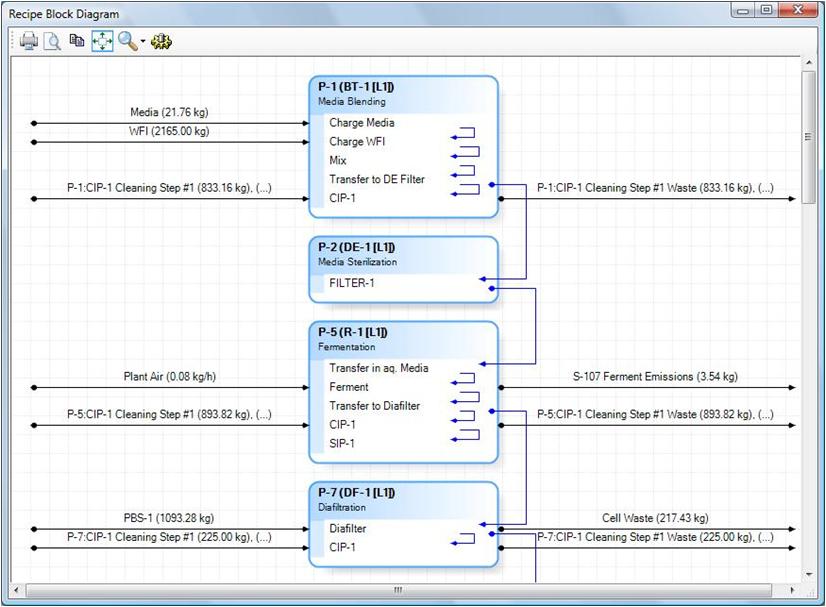
Task: Select the P-1 Media Blending block header
Action: pyautogui.click(x=402, y=93)
